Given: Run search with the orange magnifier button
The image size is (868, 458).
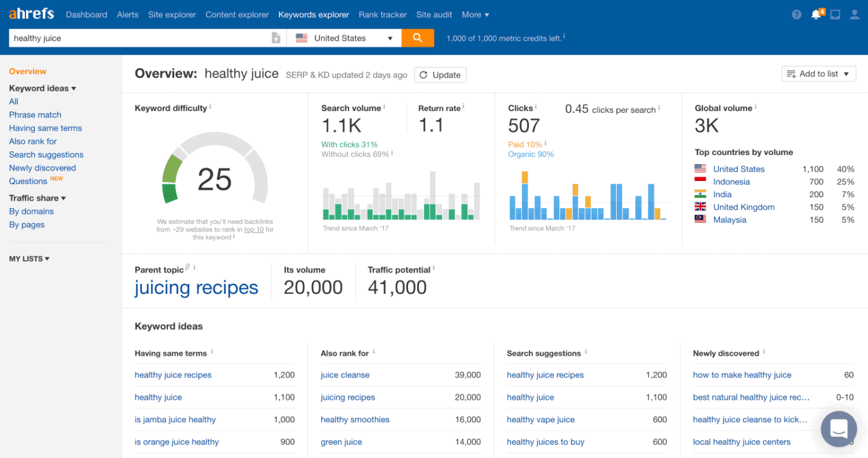Looking at the screenshot, I should (417, 38).
